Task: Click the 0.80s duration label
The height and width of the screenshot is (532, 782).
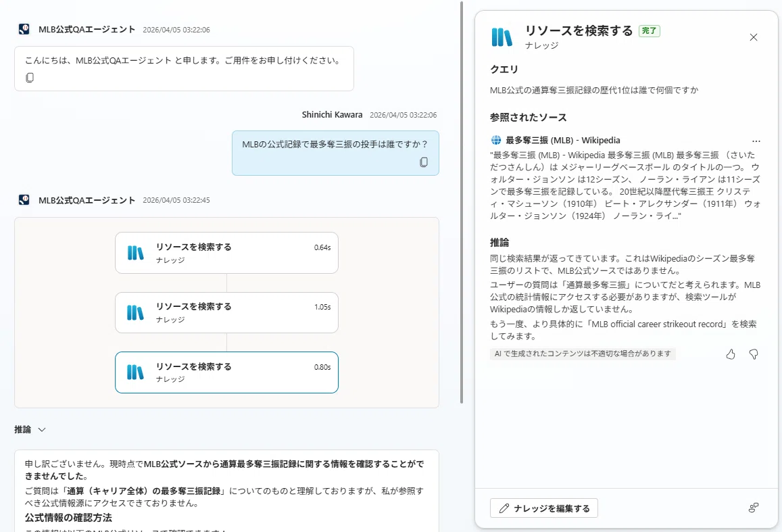Action: coord(322,367)
